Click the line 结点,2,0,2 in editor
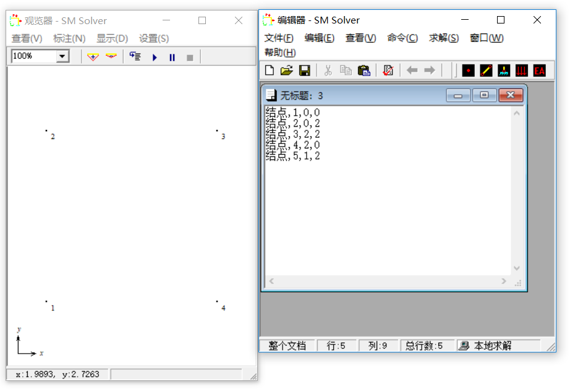Screen dimensions: 570x392 [x=292, y=123]
